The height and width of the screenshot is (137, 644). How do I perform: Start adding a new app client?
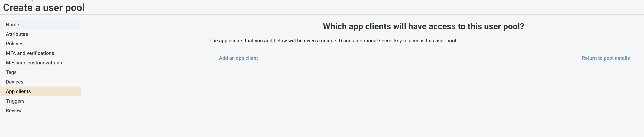click(x=238, y=58)
